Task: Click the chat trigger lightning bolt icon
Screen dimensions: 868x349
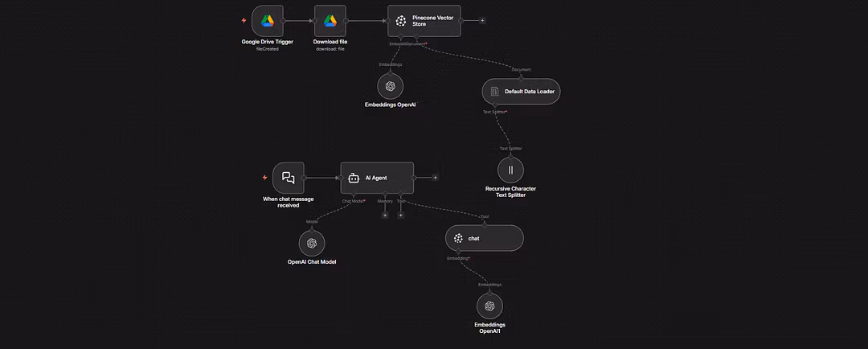Action: [x=264, y=178]
